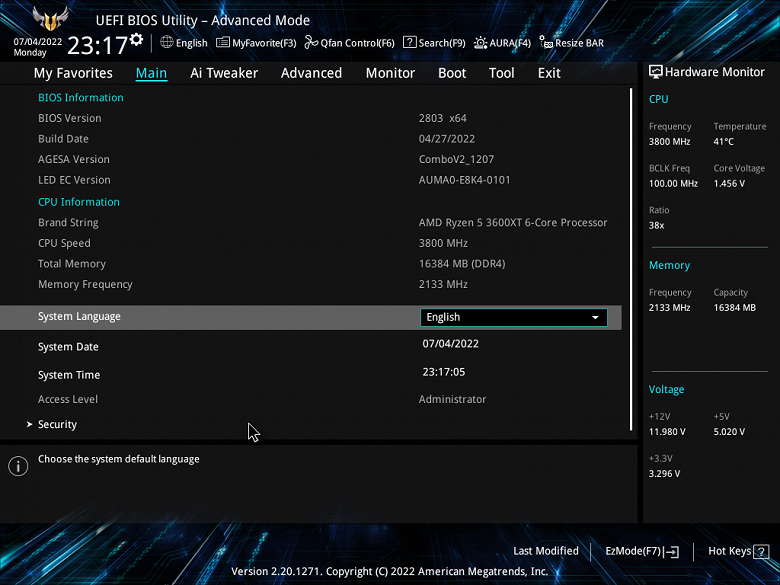
Task: Select the System Date value 07/04/2022
Action: (x=451, y=344)
